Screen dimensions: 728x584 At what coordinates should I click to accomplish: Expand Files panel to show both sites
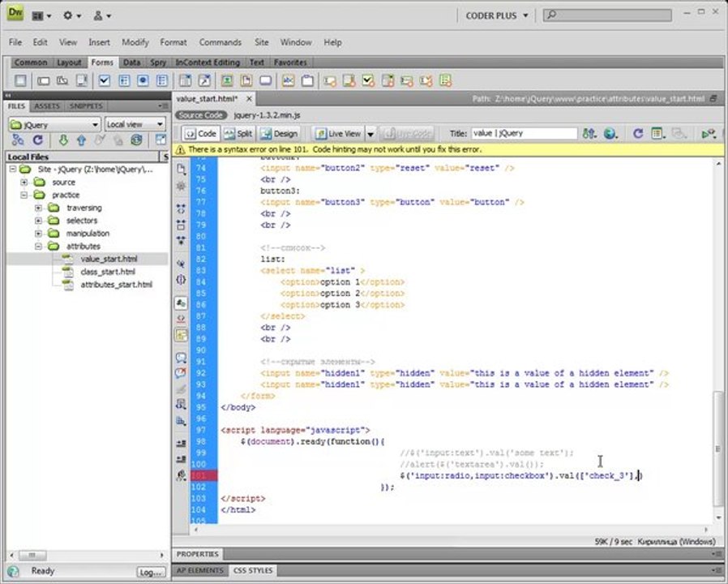161,140
